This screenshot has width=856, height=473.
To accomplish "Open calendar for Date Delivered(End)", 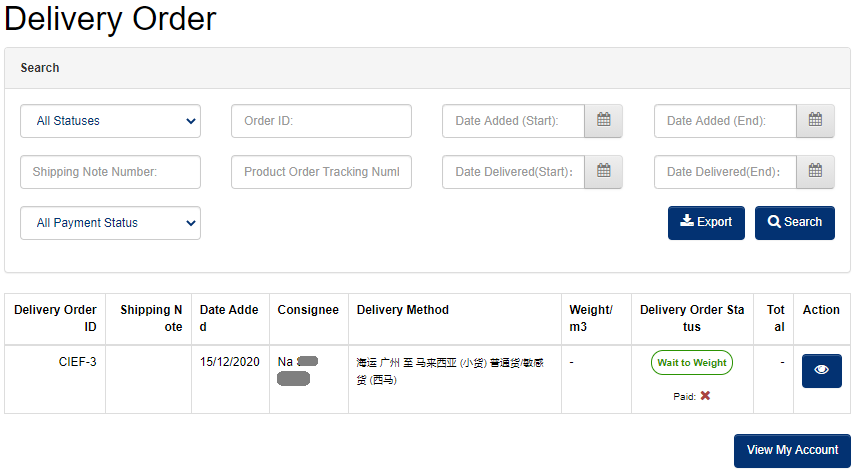I will (815, 172).
